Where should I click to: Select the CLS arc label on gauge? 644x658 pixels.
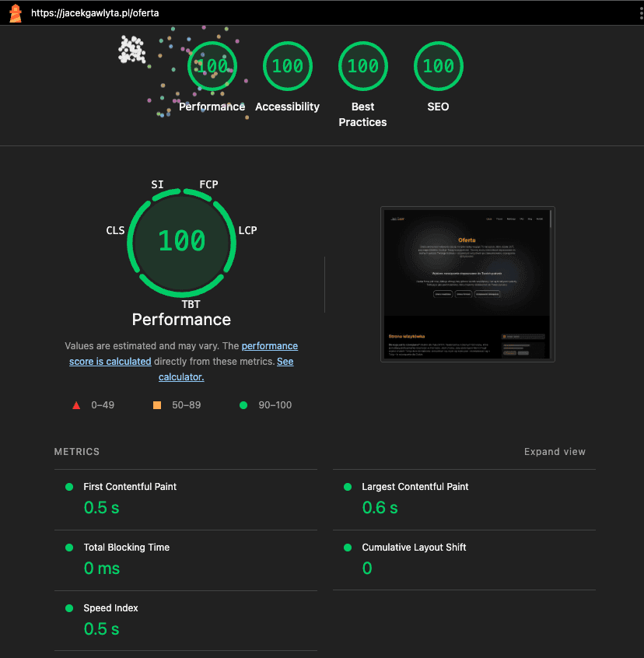115,230
